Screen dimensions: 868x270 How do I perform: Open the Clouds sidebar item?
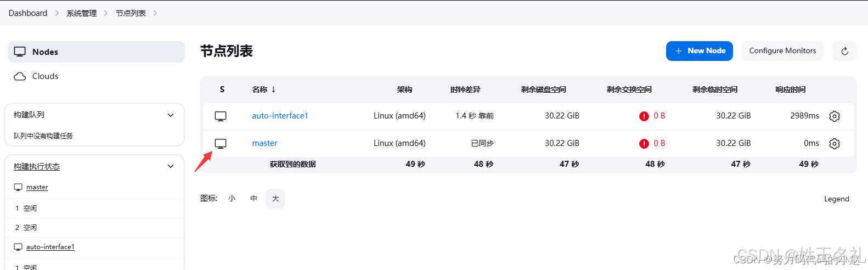[x=96, y=76]
